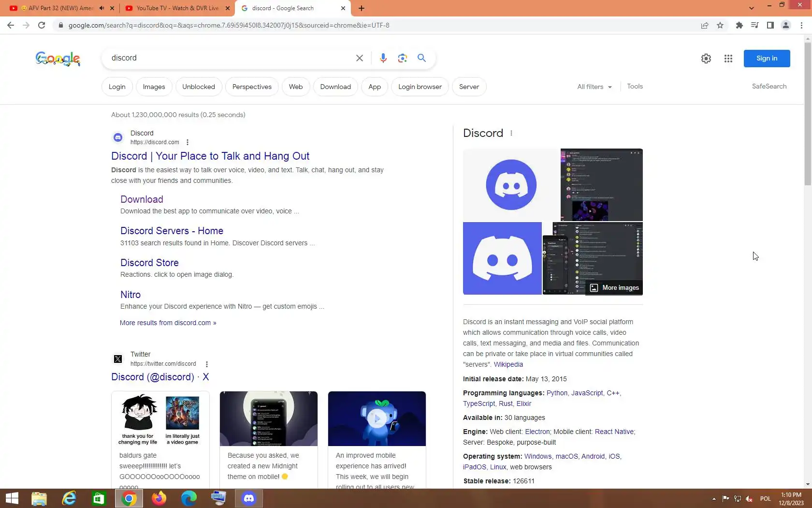This screenshot has width=812, height=508.
Task: Open more options for the Twitter result
Action: coord(207,364)
